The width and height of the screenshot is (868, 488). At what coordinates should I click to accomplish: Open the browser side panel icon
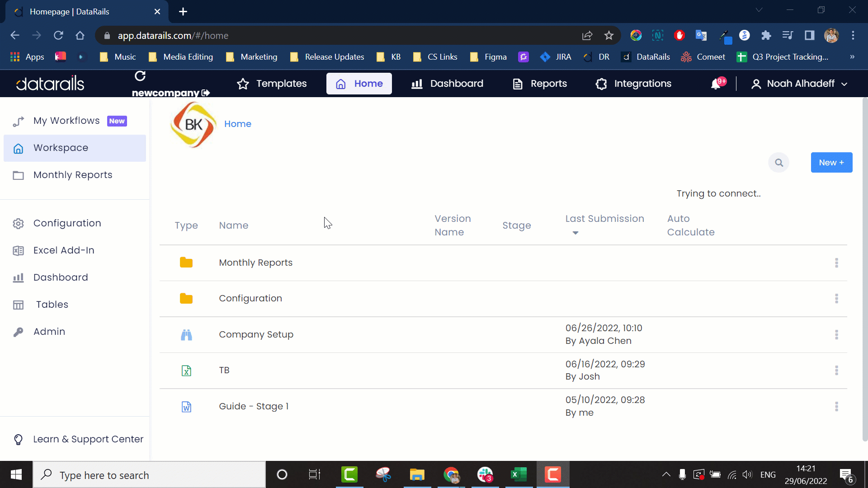(x=809, y=35)
